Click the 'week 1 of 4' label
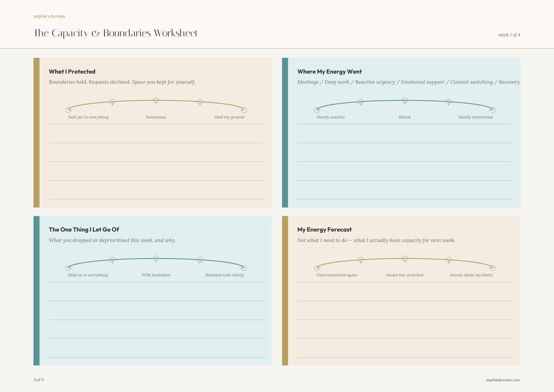The image size is (554, 392). (x=509, y=35)
